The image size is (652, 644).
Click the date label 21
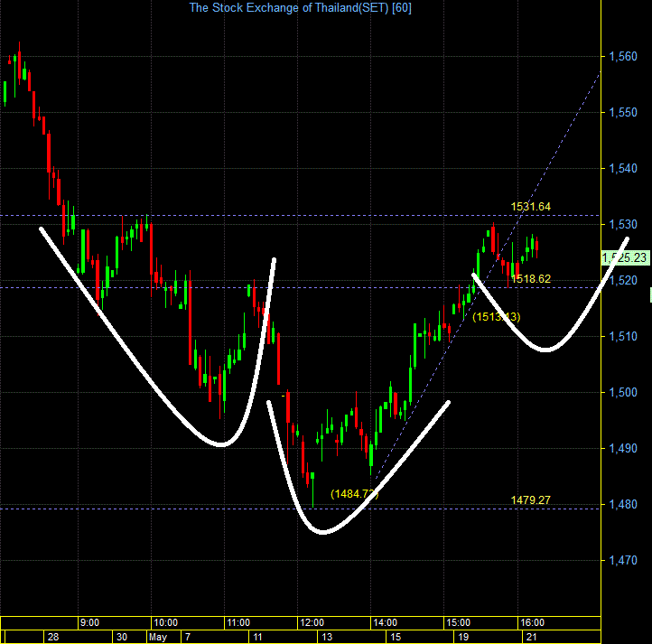point(532,637)
